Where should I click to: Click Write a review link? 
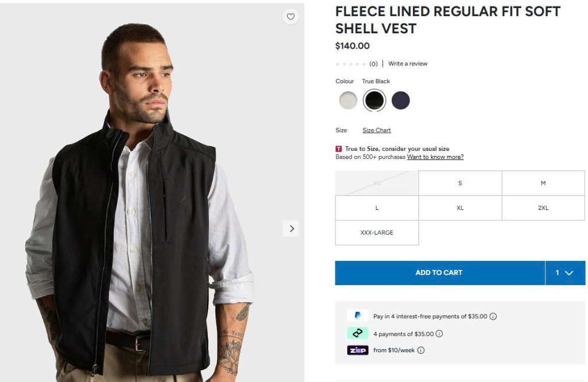(x=408, y=64)
